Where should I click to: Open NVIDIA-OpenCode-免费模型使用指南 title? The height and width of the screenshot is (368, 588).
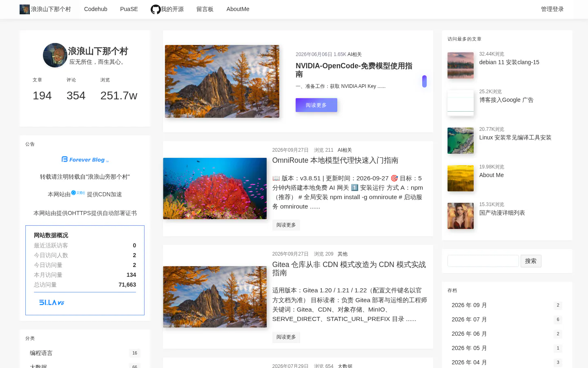pyautogui.click(x=354, y=70)
